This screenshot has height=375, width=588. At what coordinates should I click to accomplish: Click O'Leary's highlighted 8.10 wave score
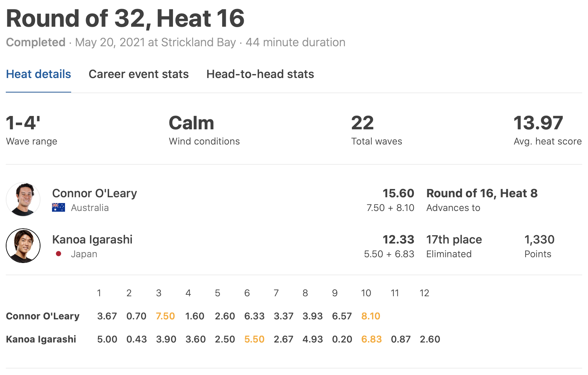[x=371, y=316]
